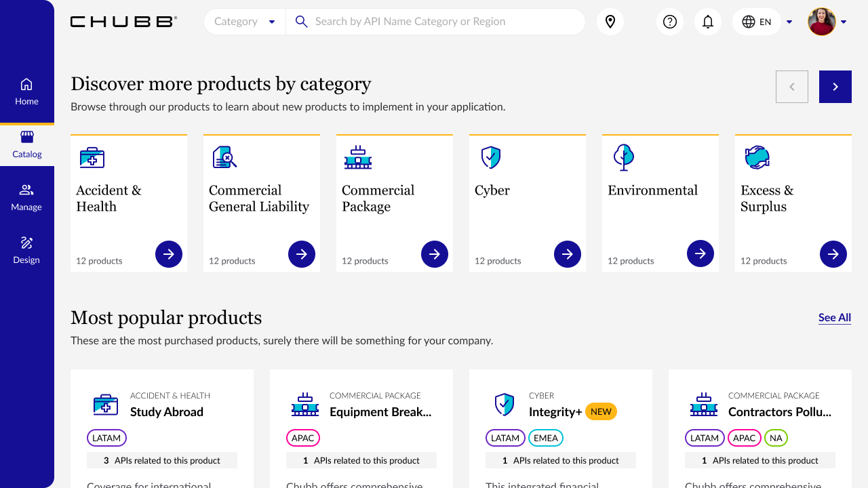The height and width of the screenshot is (488, 868).
Task: Click the Environmental category arrow button
Action: [x=701, y=254]
